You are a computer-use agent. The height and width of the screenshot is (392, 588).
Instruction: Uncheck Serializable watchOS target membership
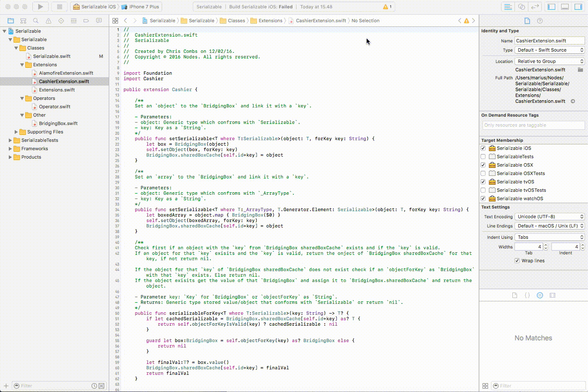coord(483,199)
